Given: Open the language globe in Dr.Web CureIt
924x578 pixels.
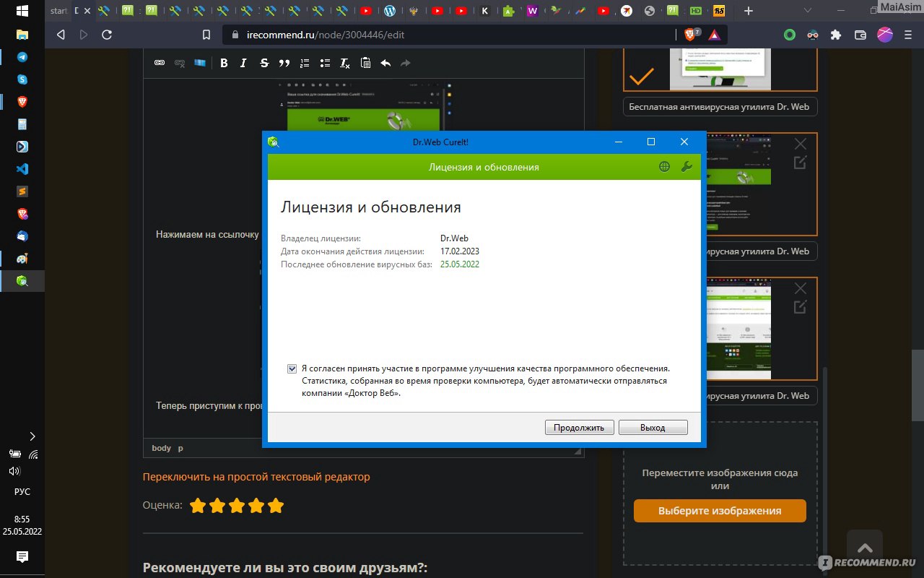Looking at the screenshot, I should click(x=665, y=167).
